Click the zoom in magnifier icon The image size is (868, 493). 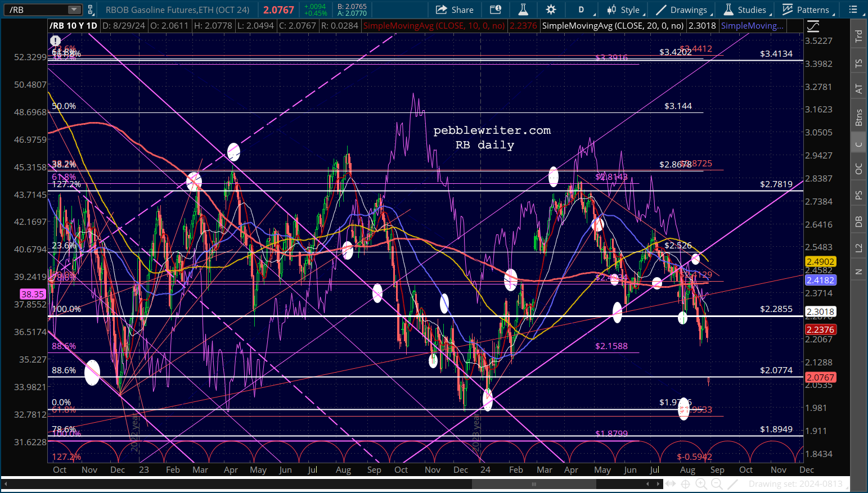pos(701,484)
